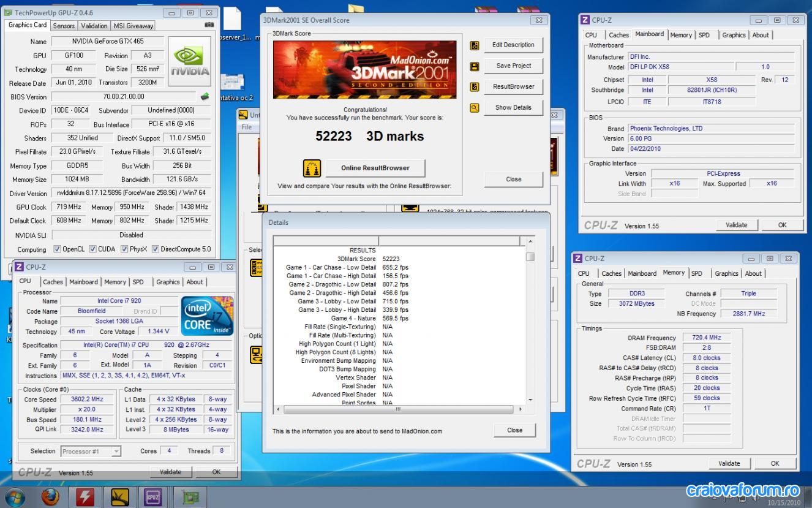Open Caches tab in CPU-Z processor window
Viewport: 812px width, 508px height.
point(53,282)
